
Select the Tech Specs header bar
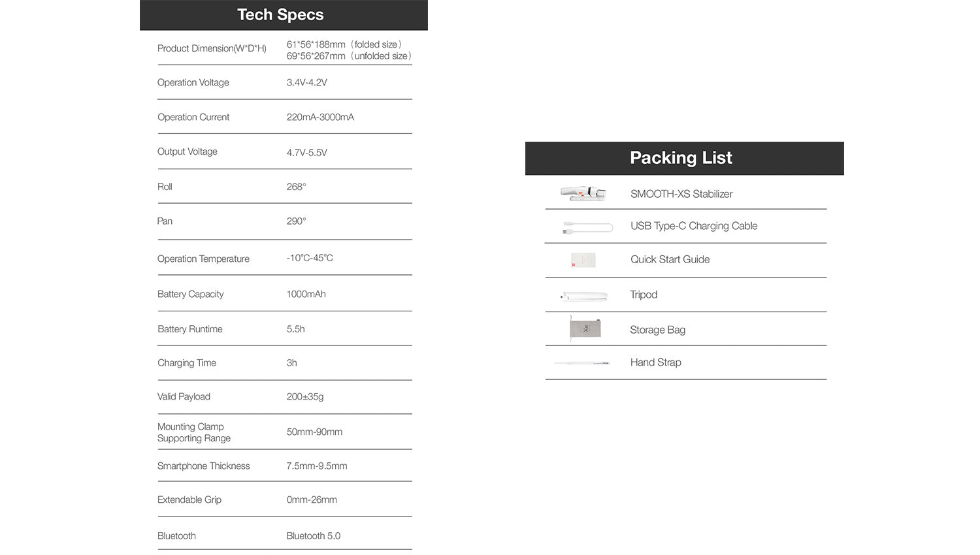point(284,15)
